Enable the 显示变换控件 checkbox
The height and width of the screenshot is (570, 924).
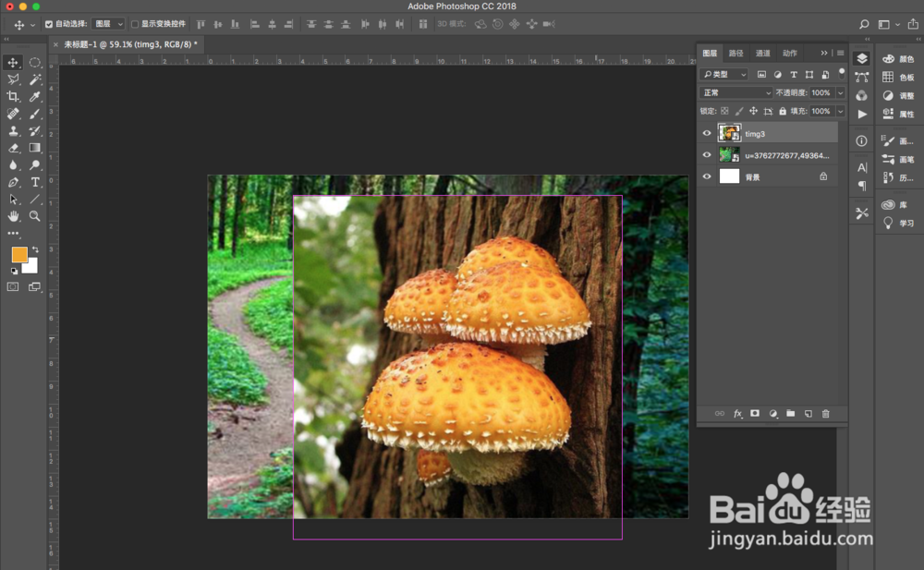pos(135,24)
